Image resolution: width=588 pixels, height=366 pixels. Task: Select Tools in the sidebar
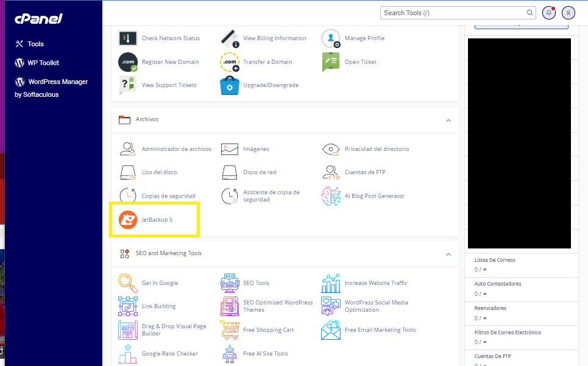(x=35, y=44)
